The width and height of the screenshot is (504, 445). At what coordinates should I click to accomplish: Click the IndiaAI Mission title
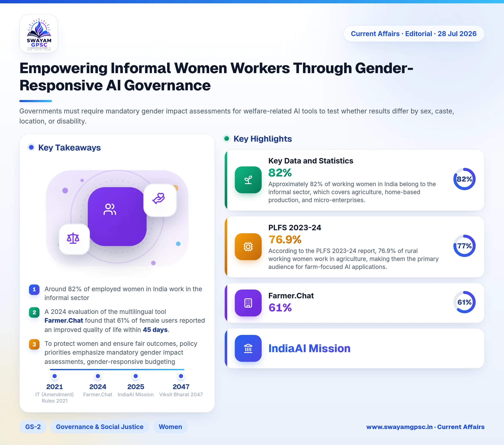pyautogui.click(x=309, y=348)
